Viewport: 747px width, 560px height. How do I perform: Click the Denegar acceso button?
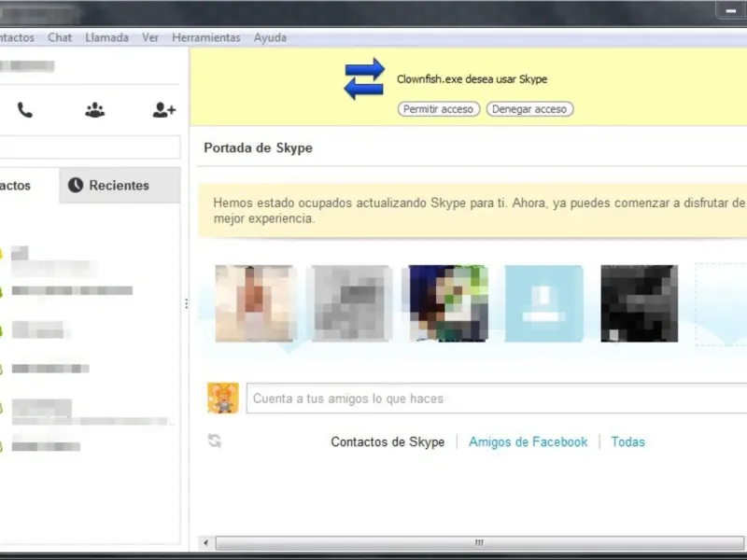[529, 109]
